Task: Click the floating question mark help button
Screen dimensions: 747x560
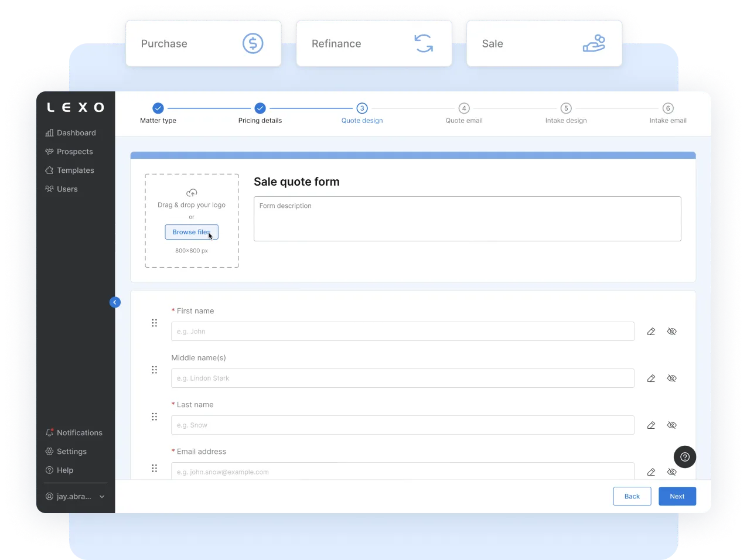Action: [684, 457]
